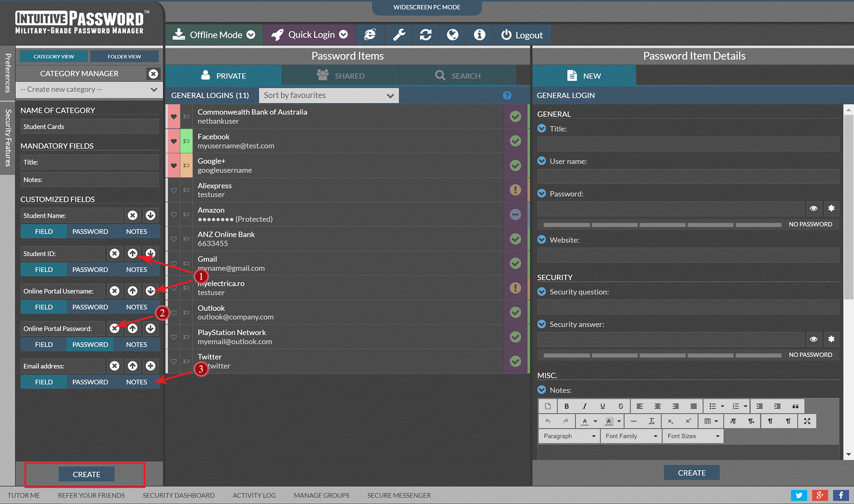Toggle italic in Notes editor

(584, 406)
